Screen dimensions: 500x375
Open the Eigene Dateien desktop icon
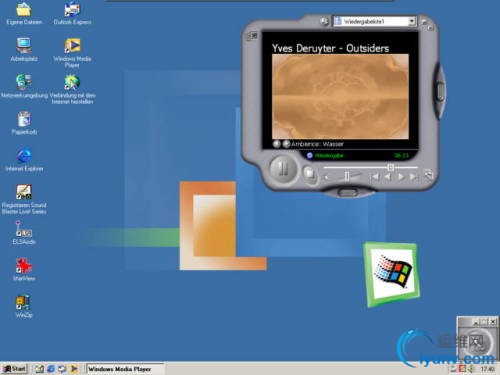24,13
